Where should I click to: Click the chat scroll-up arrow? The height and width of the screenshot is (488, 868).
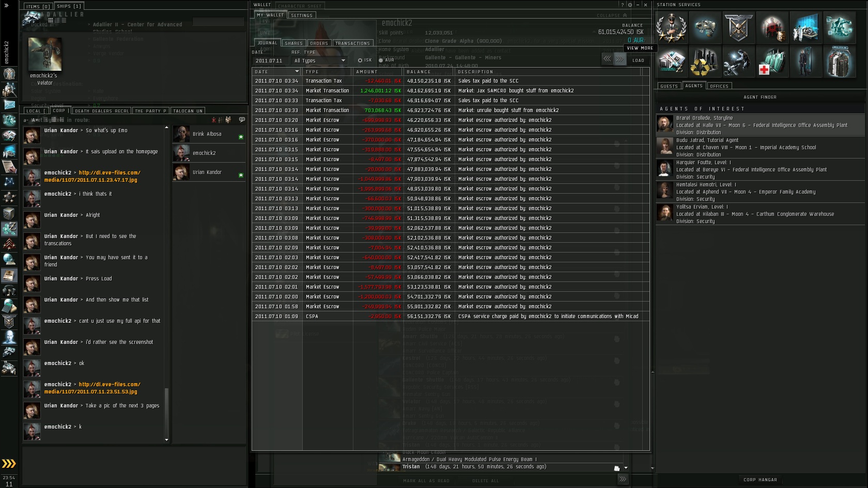coord(166,127)
